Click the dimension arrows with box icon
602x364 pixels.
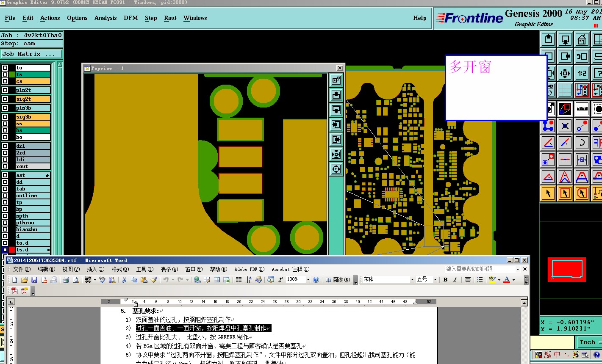[582, 160]
